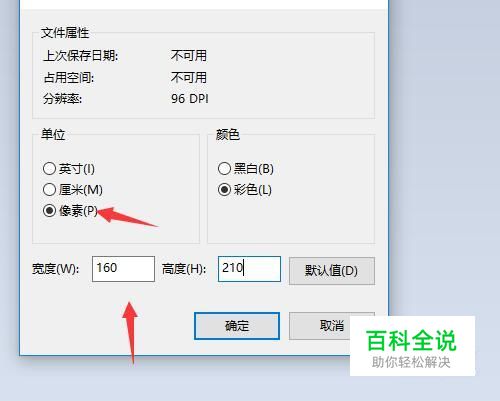Click the green 百科全说 watermark logo

411,340
